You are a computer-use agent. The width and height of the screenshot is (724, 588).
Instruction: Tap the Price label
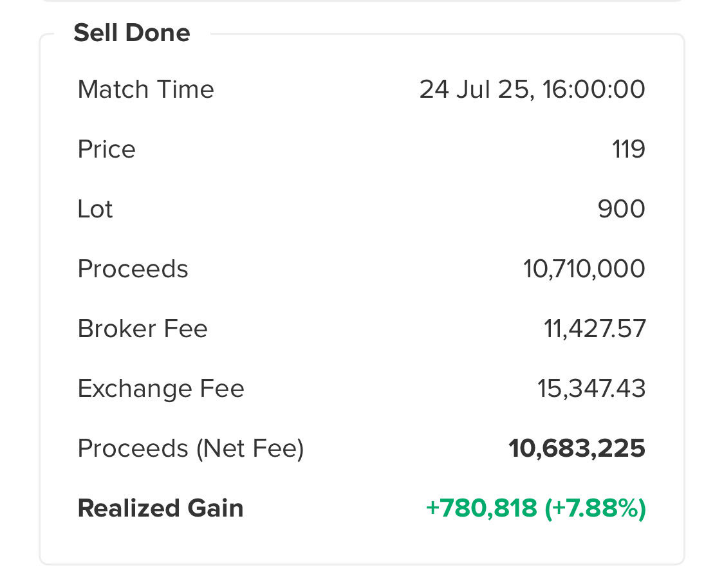(107, 149)
